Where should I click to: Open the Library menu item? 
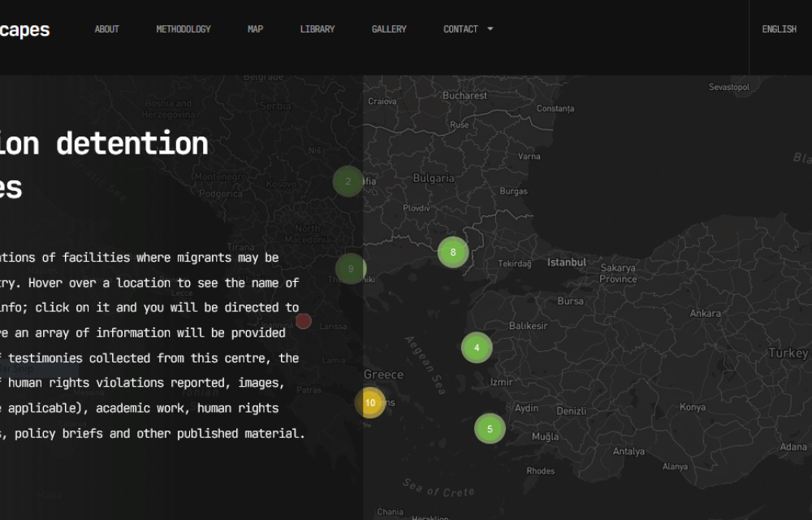pyautogui.click(x=317, y=29)
